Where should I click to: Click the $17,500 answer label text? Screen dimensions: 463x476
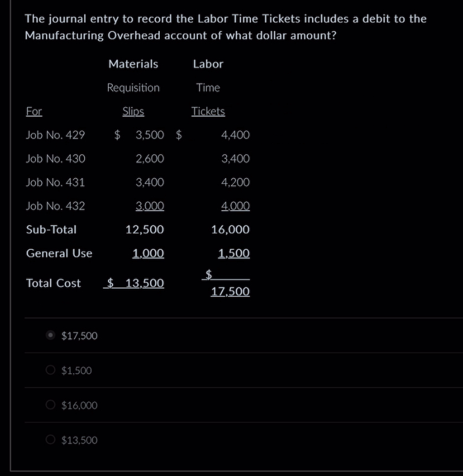tap(79, 335)
